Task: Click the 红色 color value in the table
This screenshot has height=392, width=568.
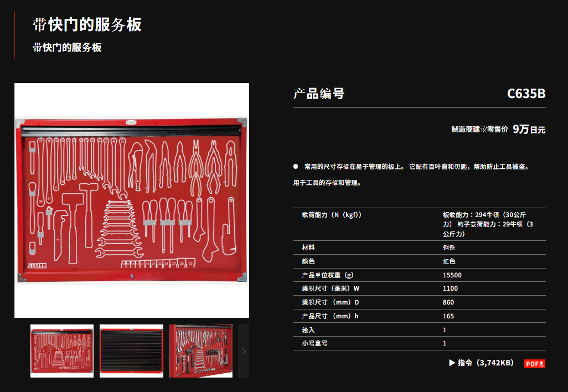Action: (449, 261)
